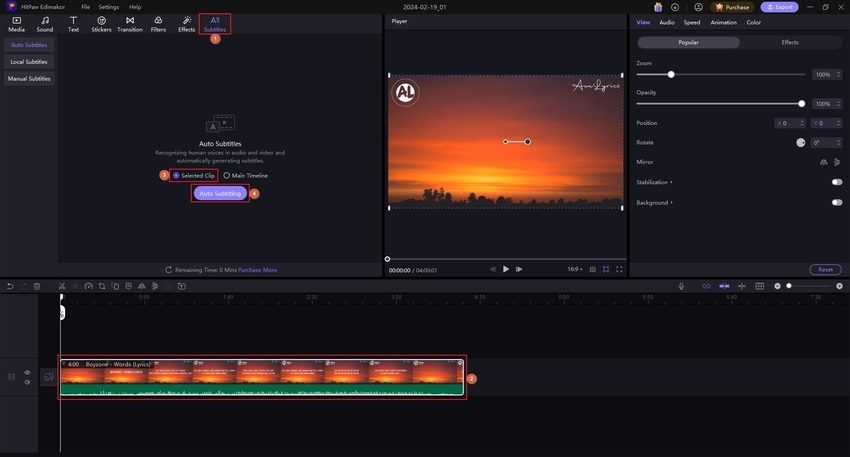Image resolution: width=850 pixels, height=457 pixels.
Task: Open the Help menu
Action: pyautogui.click(x=135, y=7)
